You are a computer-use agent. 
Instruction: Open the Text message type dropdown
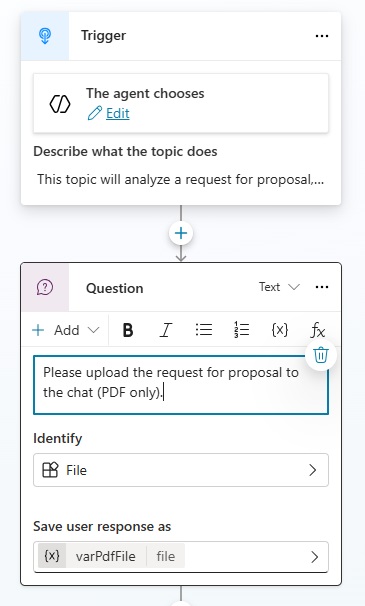pos(279,287)
